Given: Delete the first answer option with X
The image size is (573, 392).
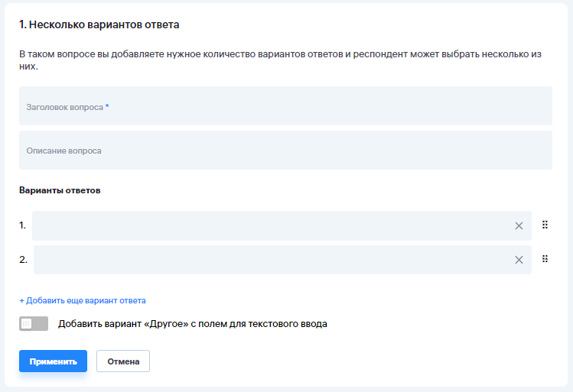Looking at the screenshot, I should point(519,225).
